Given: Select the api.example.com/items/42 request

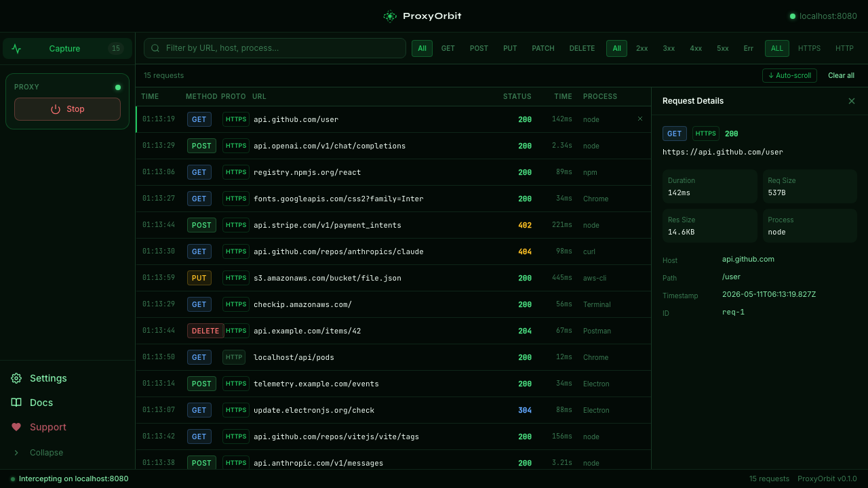Looking at the screenshot, I should point(393,331).
